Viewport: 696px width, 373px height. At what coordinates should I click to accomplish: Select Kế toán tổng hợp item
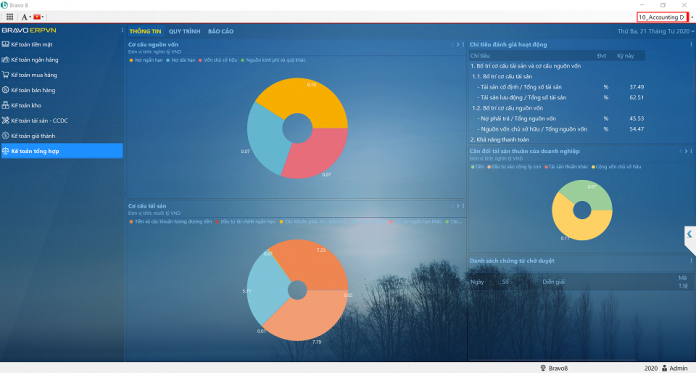pos(62,151)
